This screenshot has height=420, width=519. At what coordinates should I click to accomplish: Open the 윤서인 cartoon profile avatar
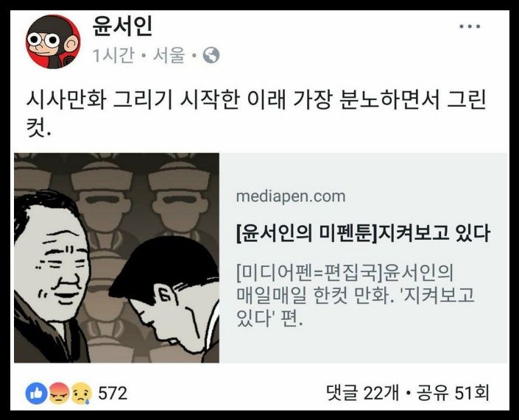point(53,42)
